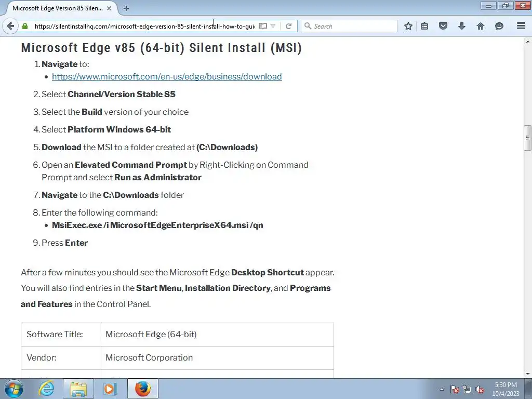The width and height of the screenshot is (532, 399).
Task: Launch Windows Media Player from the taskbar
Action: click(x=110, y=389)
